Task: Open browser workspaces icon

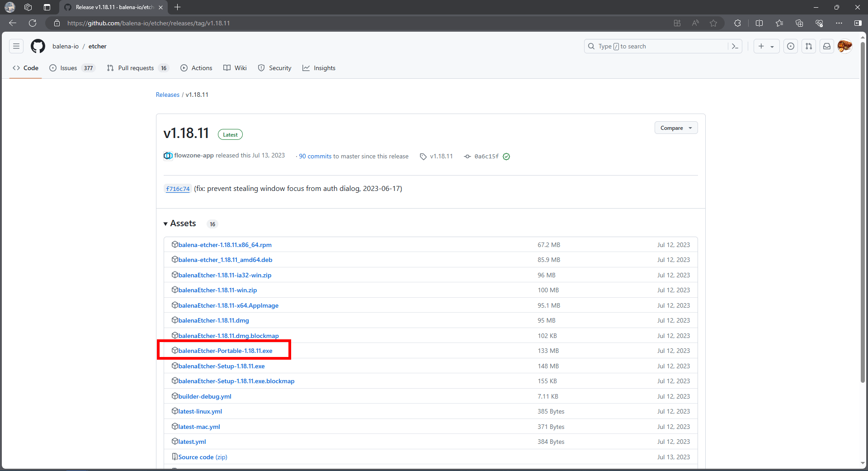Action: (x=28, y=7)
